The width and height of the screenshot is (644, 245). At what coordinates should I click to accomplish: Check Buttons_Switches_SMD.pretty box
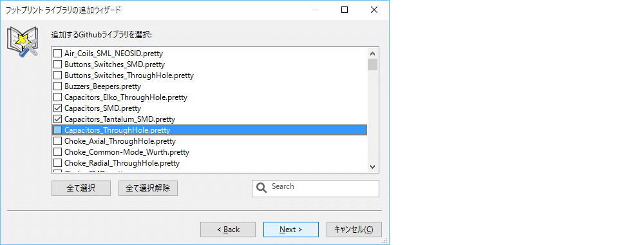[x=58, y=64]
